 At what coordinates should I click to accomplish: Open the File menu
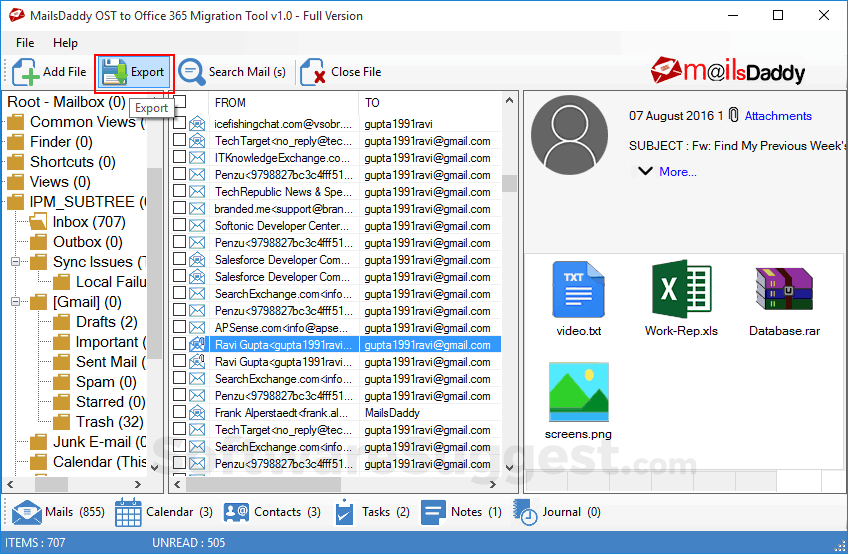coord(25,43)
